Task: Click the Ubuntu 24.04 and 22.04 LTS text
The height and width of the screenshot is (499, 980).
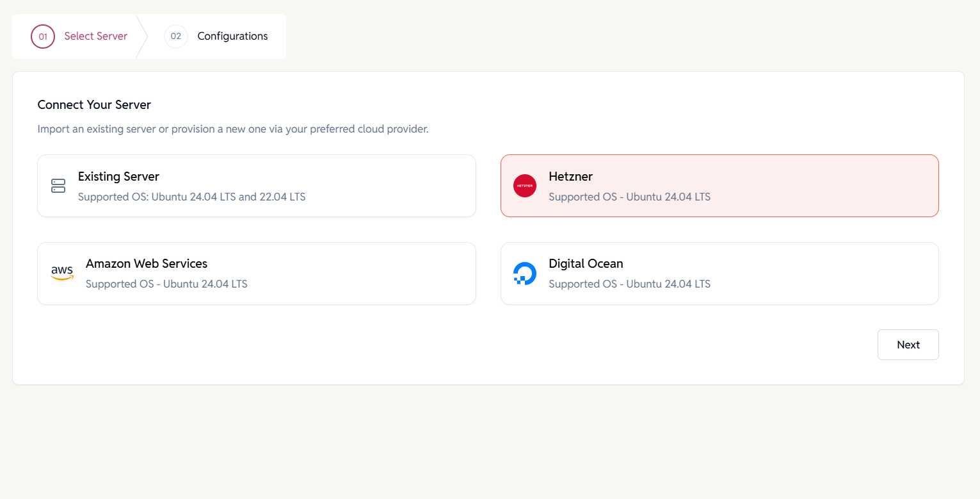Action: point(191,197)
